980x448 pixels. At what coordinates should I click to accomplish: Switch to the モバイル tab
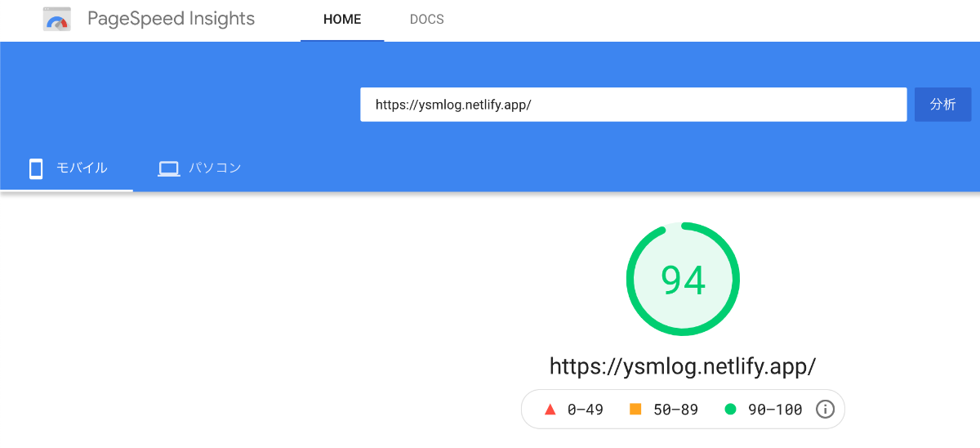point(67,168)
